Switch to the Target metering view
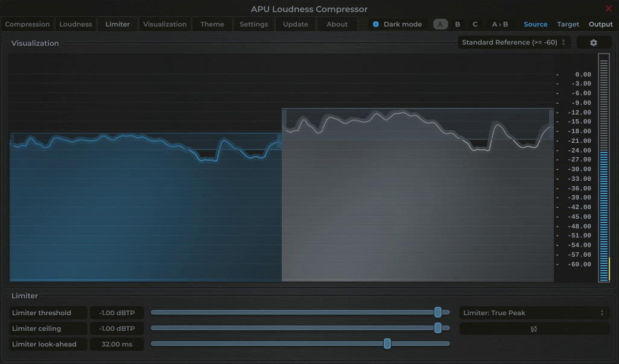619x364 pixels. click(568, 24)
